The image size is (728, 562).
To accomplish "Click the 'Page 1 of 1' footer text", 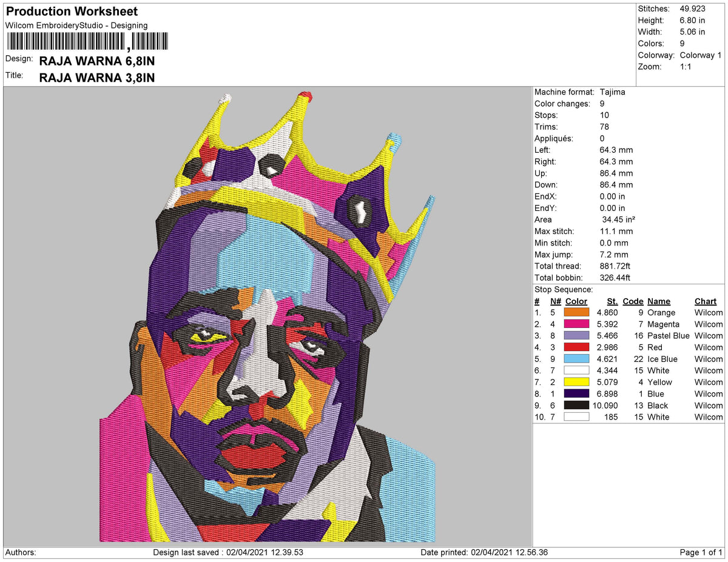I will (701, 552).
